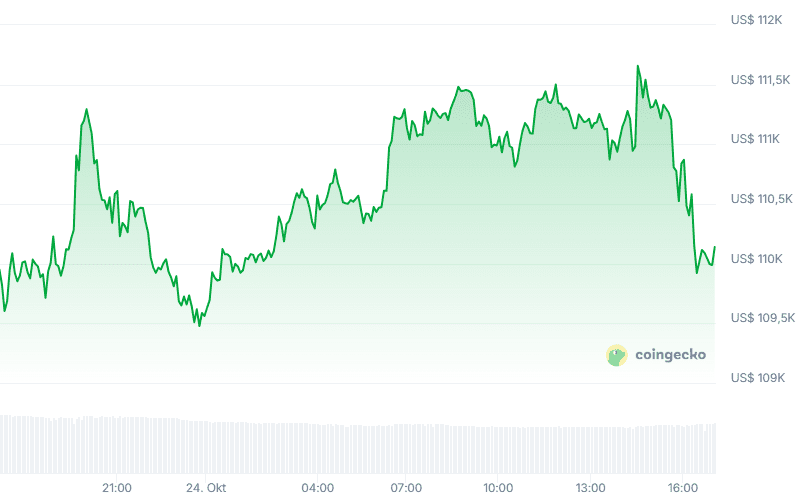This screenshot has width=799, height=504.
Task: Click the CoinGecko gecko logo icon
Action: click(616, 354)
